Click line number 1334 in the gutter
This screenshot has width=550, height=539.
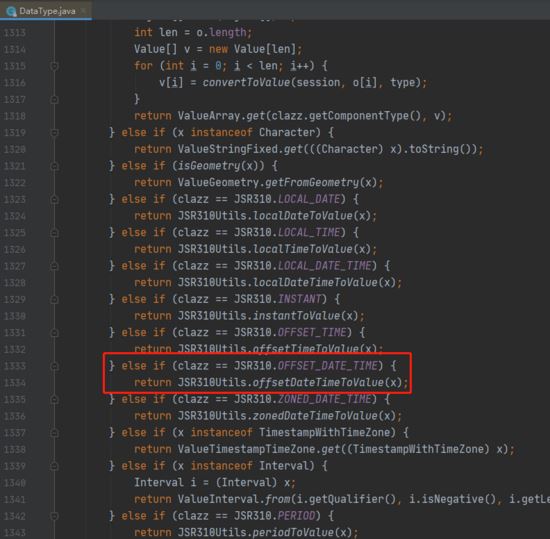[x=15, y=383]
